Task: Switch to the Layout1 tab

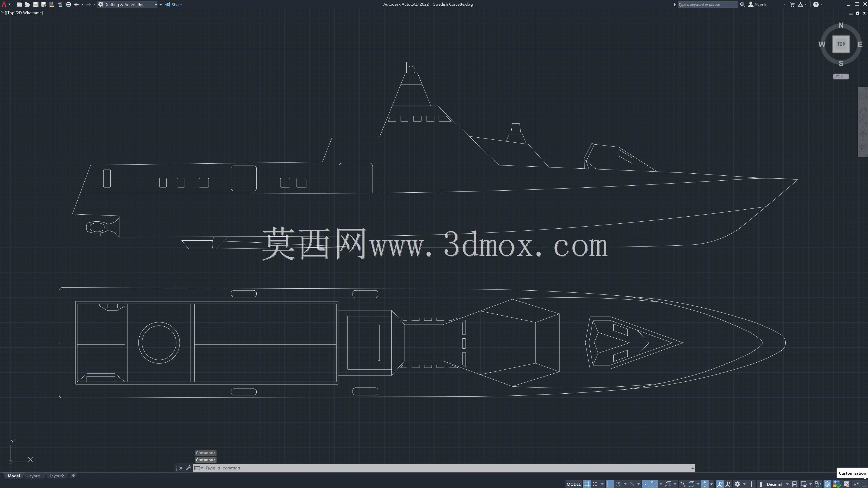Action: 34,476
